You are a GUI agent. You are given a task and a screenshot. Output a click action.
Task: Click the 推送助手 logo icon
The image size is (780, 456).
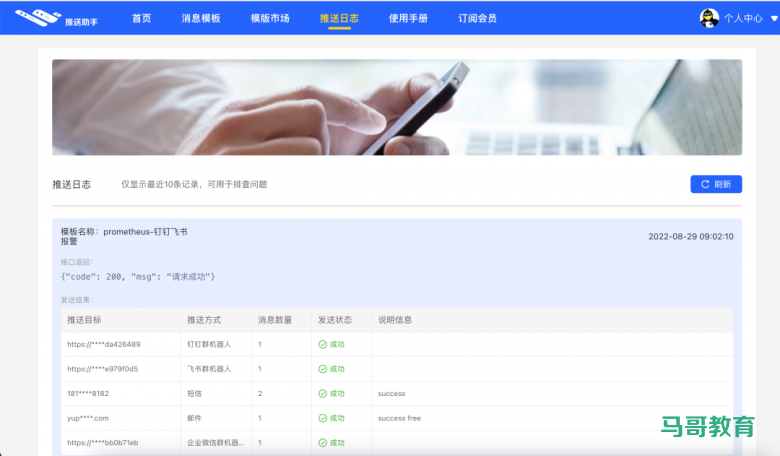pyautogui.click(x=44, y=17)
